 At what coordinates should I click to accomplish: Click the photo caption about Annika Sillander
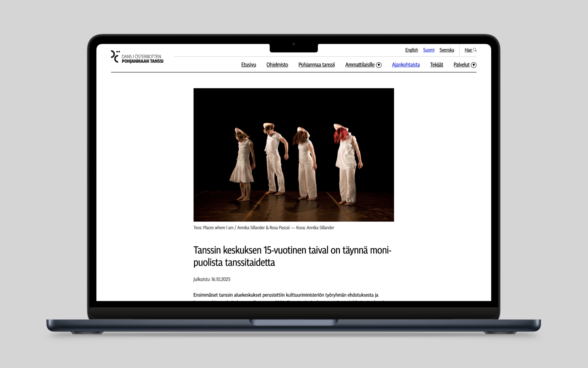click(263, 228)
